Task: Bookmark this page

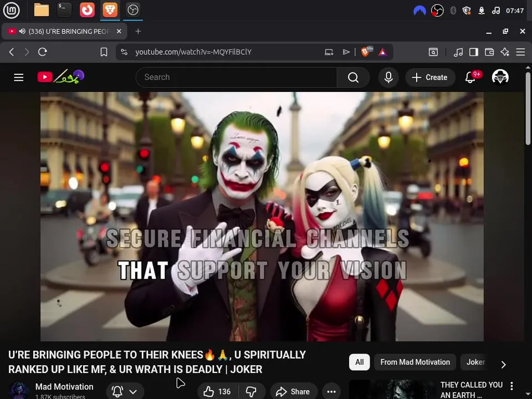Action: pos(104,52)
